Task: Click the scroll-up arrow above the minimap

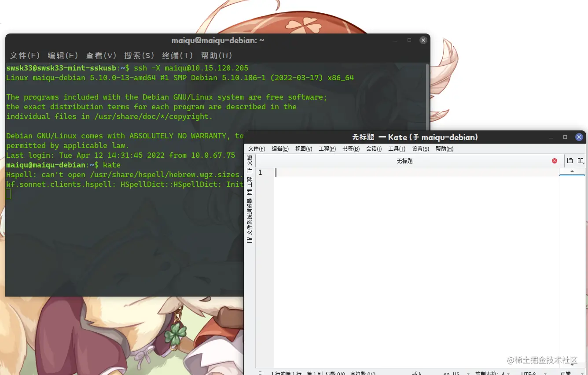Action: tap(572, 171)
